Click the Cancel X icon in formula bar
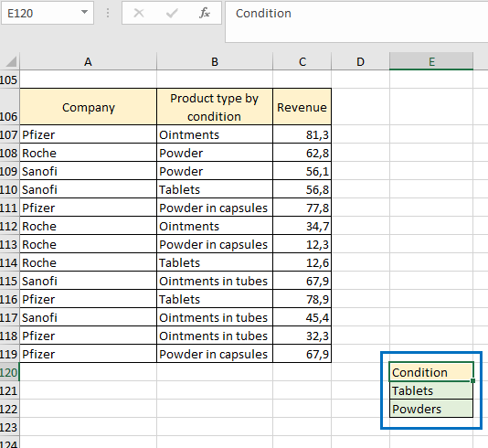The image size is (488, 448). (x=139, y=13)
